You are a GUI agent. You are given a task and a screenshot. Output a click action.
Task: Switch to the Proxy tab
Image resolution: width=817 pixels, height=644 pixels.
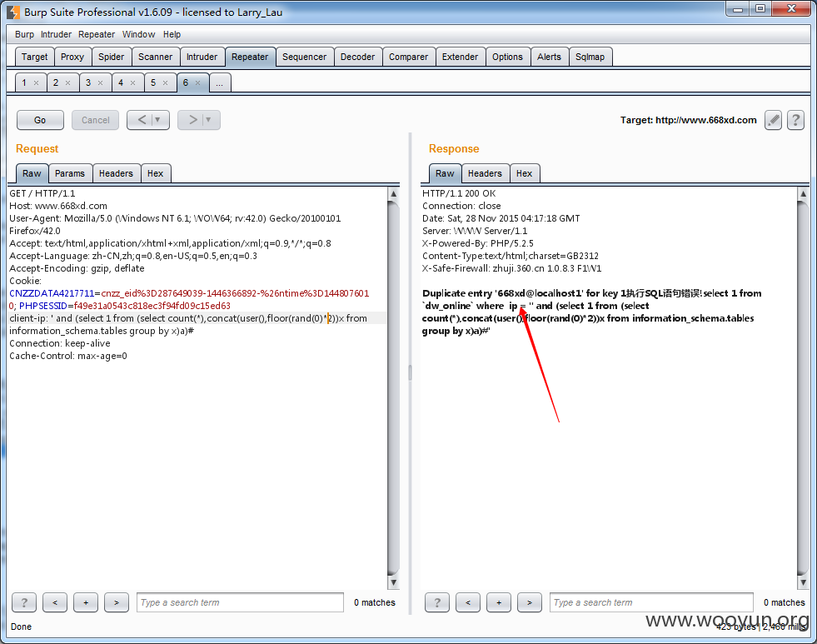72,57
